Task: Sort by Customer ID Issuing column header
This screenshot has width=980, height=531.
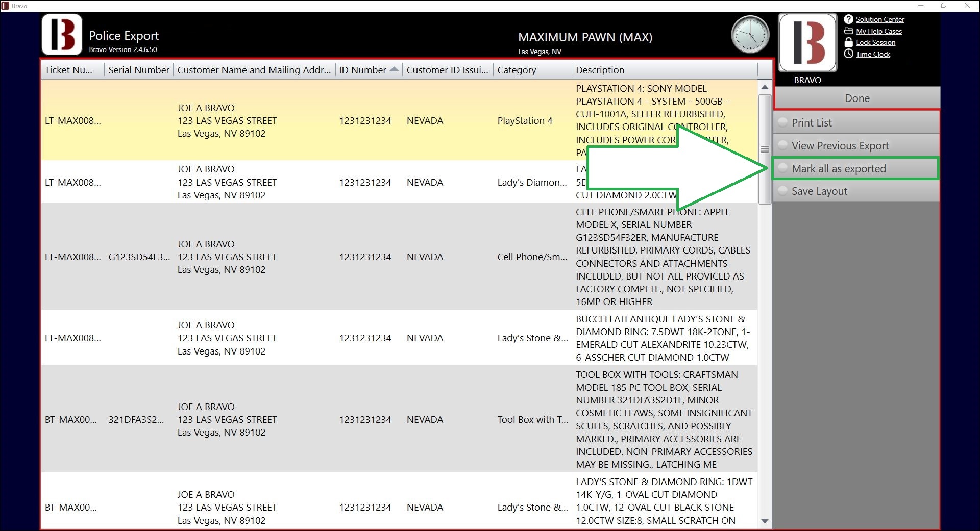Action: 448,70
